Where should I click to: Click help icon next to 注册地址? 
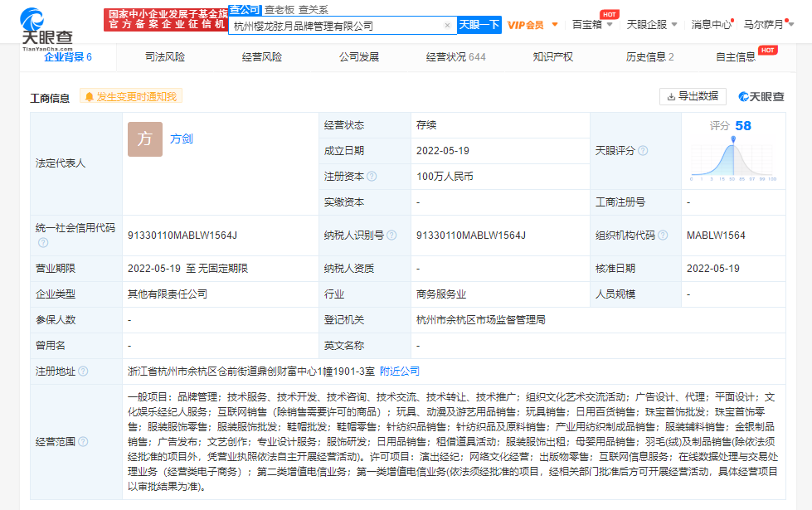(83, 372)
